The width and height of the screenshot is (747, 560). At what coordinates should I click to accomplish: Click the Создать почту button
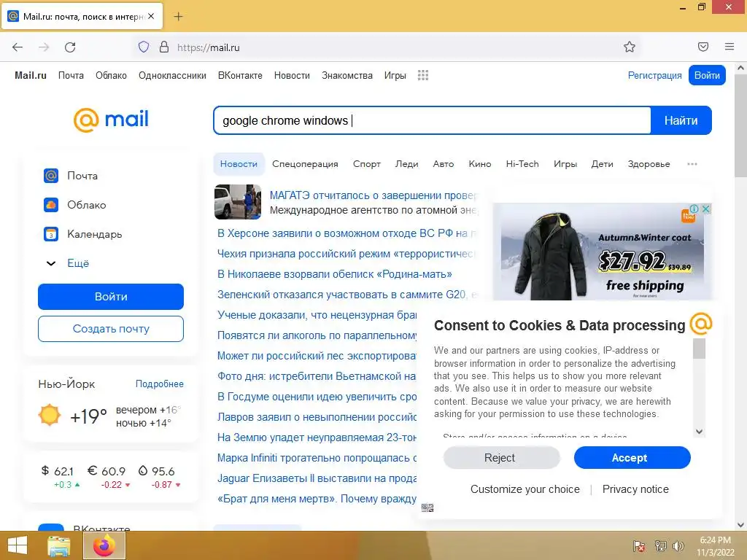(x=111, y=329)
